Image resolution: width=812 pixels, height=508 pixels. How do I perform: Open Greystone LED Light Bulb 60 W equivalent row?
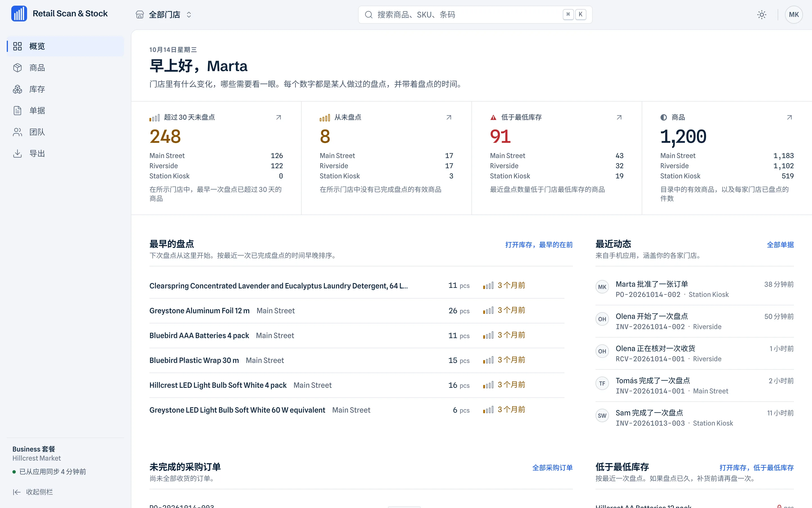pos(357,410)
